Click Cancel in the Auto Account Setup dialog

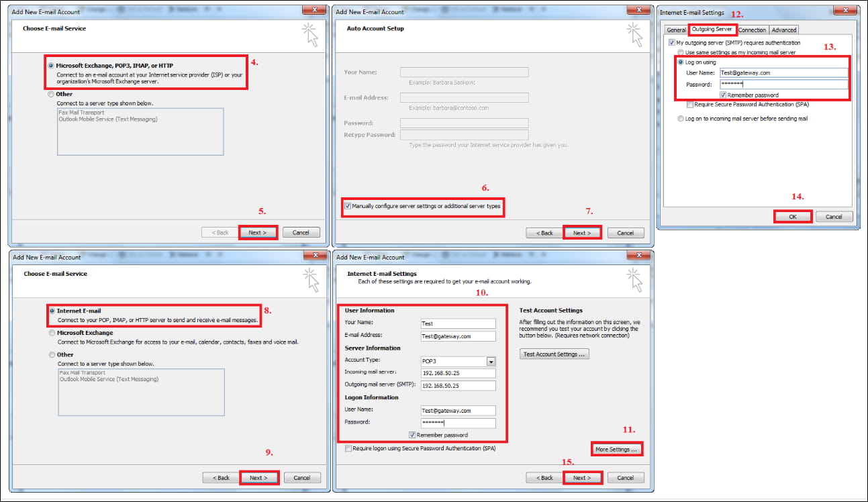point(625,233)
